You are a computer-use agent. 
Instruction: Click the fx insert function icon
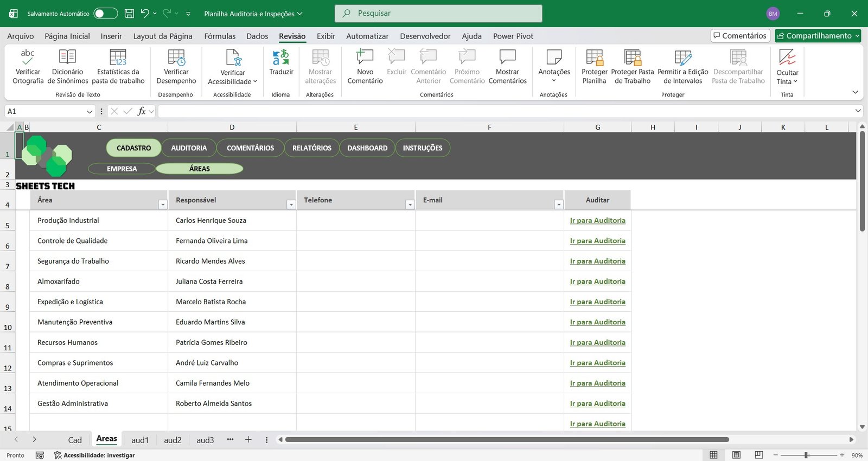(142, 111)
